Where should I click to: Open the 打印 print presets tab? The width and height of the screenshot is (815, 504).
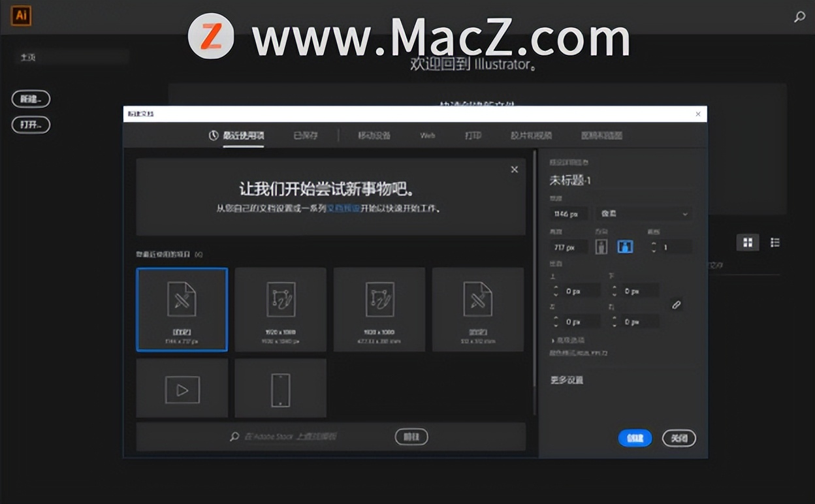(473, 135)
